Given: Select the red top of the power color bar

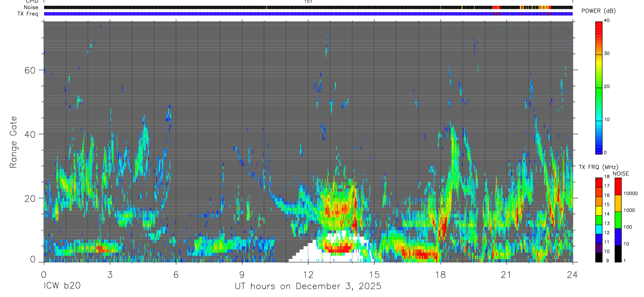Looking at the screenshot, I should (599, 26).
